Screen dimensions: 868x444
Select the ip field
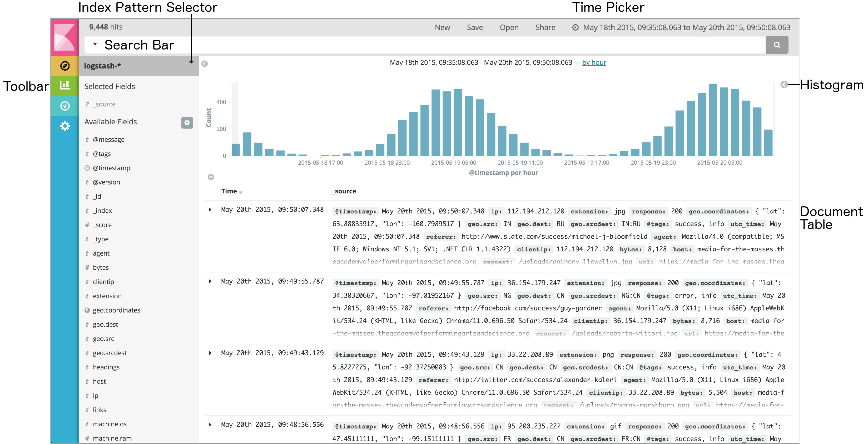[95, 396]
